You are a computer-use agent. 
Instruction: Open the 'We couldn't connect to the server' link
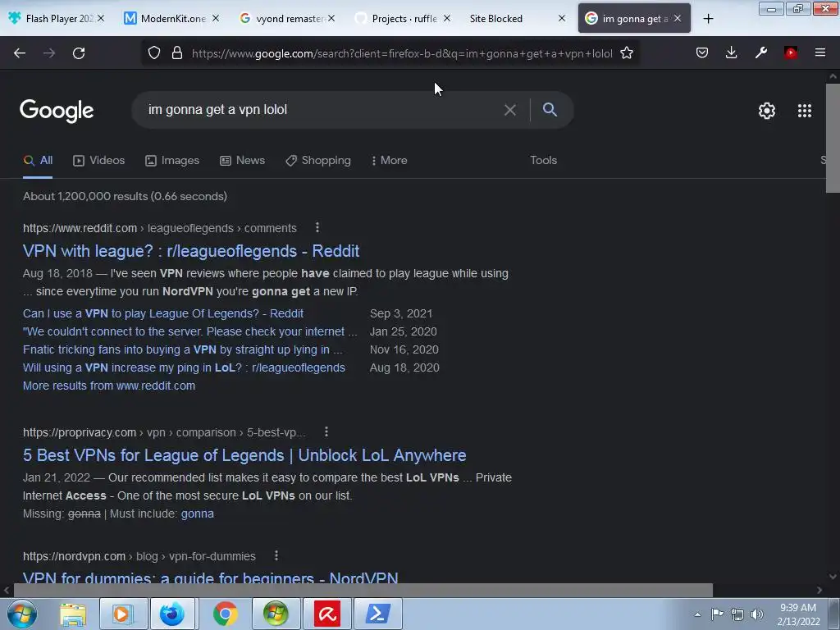click(189, 331)
